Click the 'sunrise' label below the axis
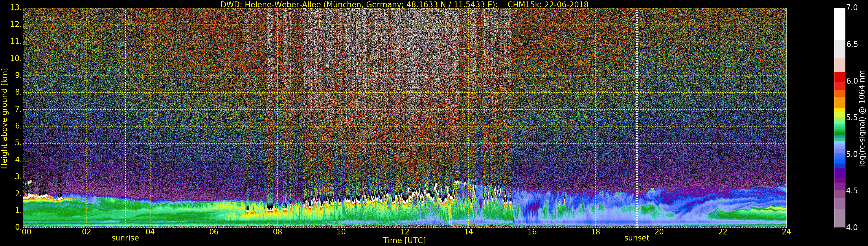The width and height of the screenshot is (868, 246). click(125, 238)
